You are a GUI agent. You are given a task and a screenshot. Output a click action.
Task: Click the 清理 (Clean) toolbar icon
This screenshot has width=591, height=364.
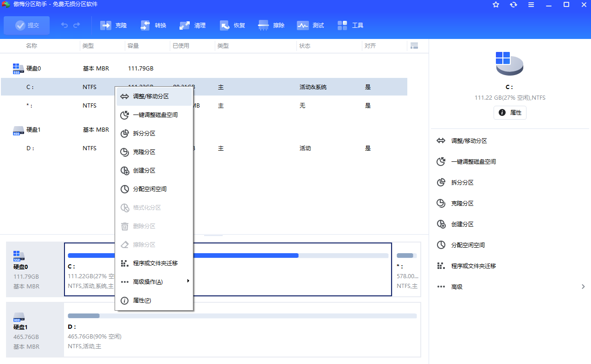(193, 25)
